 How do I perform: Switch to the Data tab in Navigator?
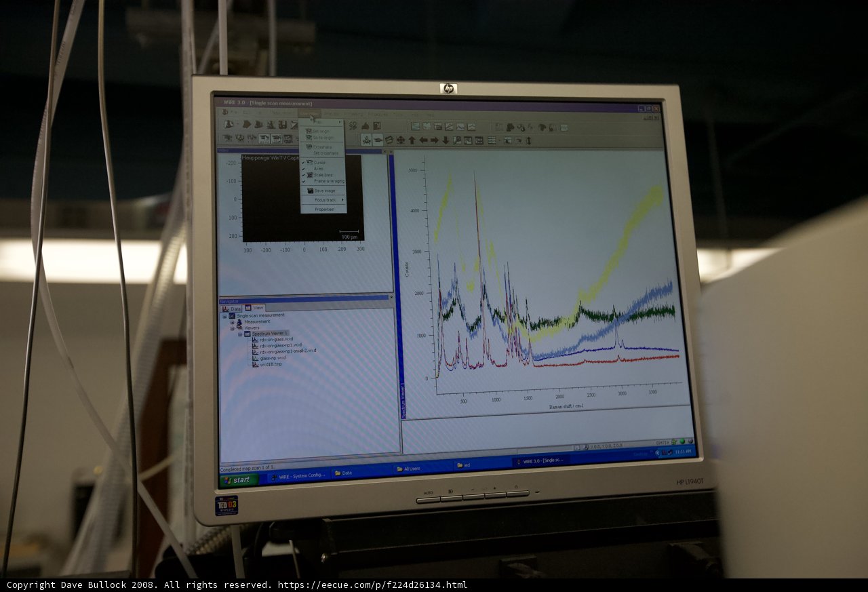point(231,309)
